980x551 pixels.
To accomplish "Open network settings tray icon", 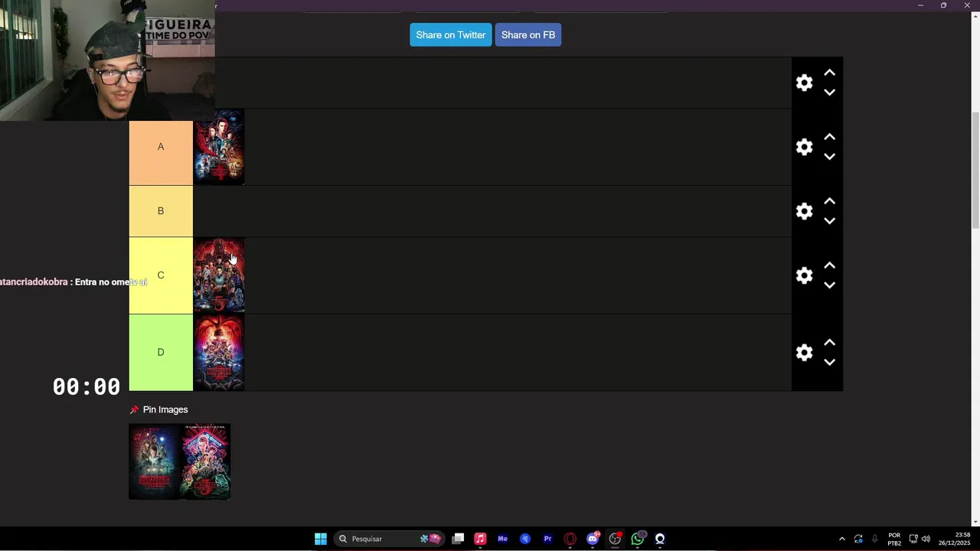I will pos(913,539).
